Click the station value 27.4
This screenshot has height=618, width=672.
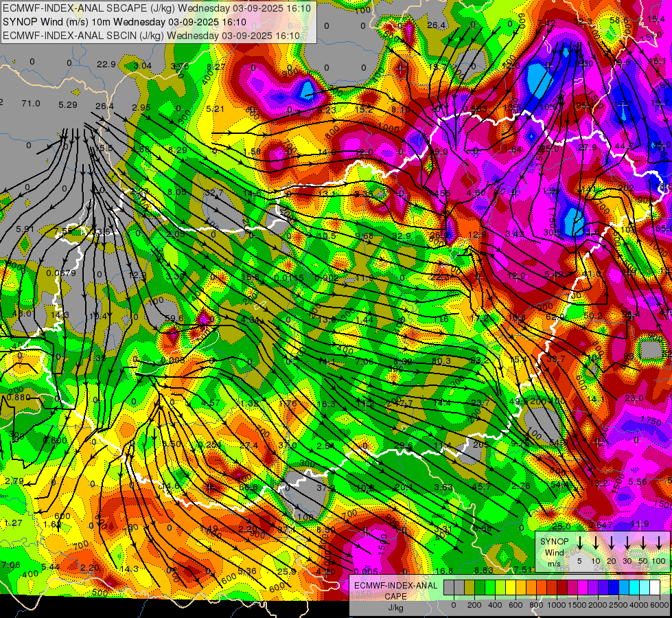point(249,445)
